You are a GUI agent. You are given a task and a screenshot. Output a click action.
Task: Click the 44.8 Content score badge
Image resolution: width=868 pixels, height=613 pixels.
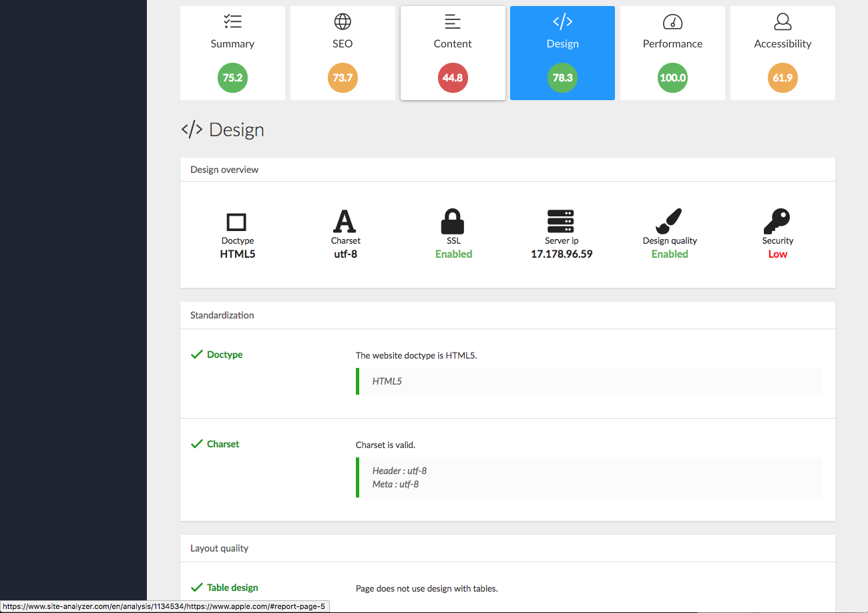[x=453, y=78]
